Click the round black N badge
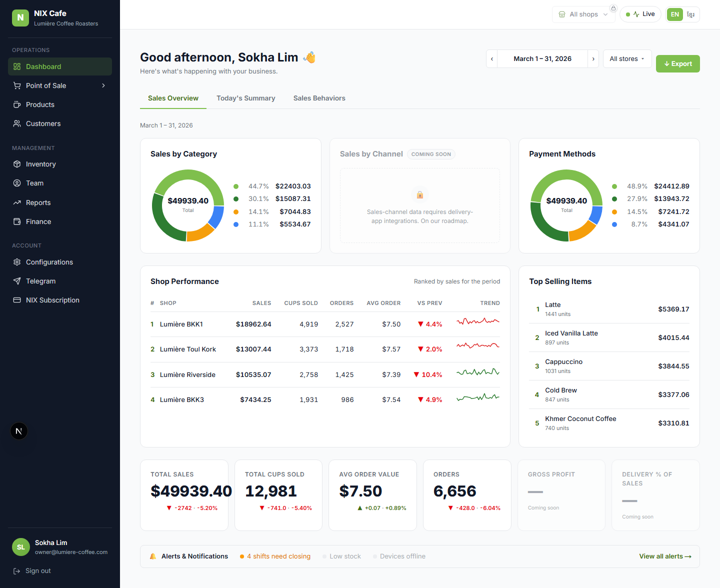This screenshot has width=720, height=588. pyautogui.click(x=19, y=431)
